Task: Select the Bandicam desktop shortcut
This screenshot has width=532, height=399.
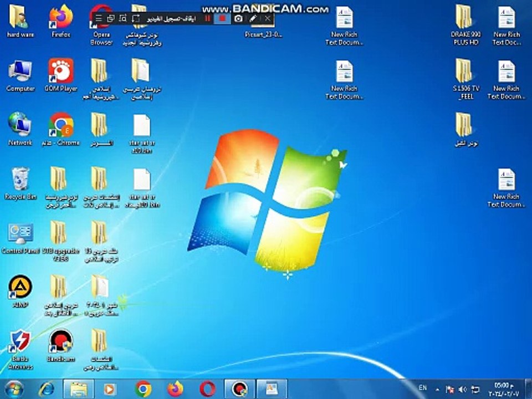Action: point(61,346)
